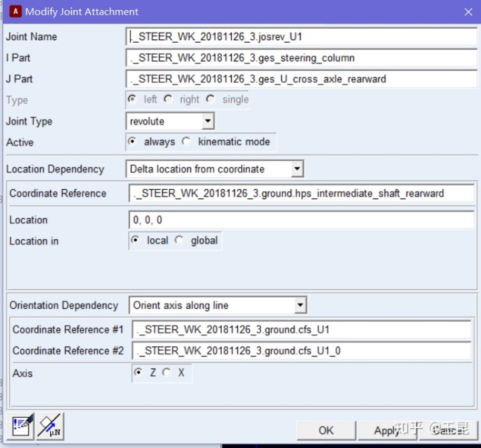Click the Location input field
481x448 pixels.
tap(301, 220)
